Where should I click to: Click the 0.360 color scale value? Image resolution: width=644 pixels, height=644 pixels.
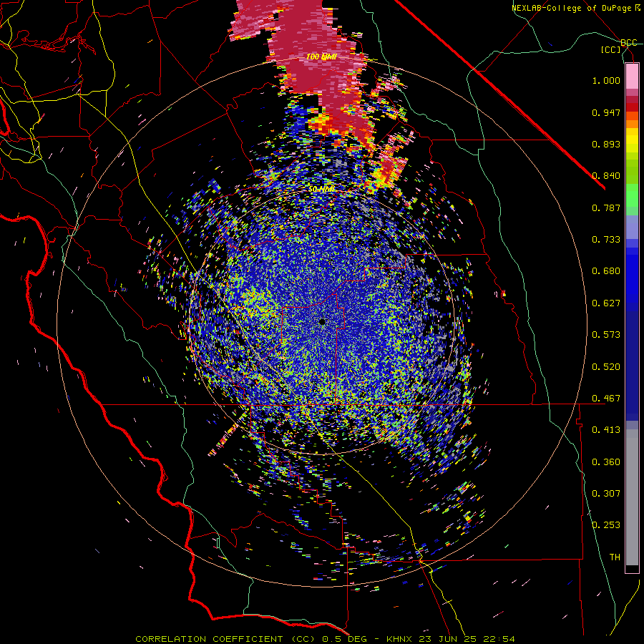(x=606, y=462)
